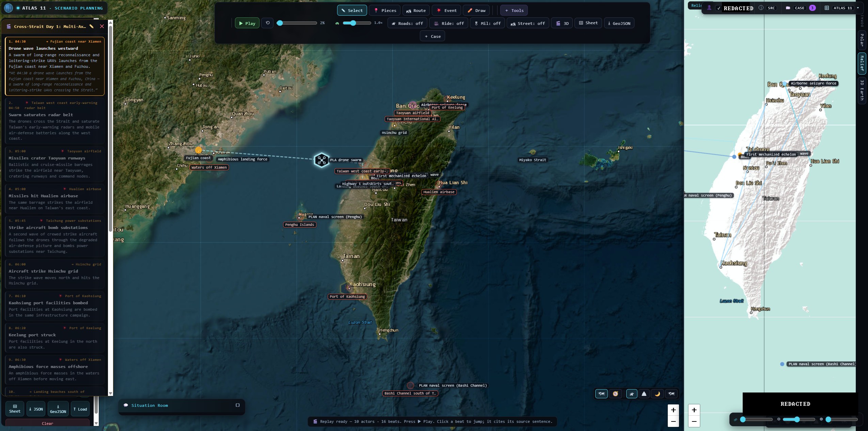Select the Event mode

point(446,10)
